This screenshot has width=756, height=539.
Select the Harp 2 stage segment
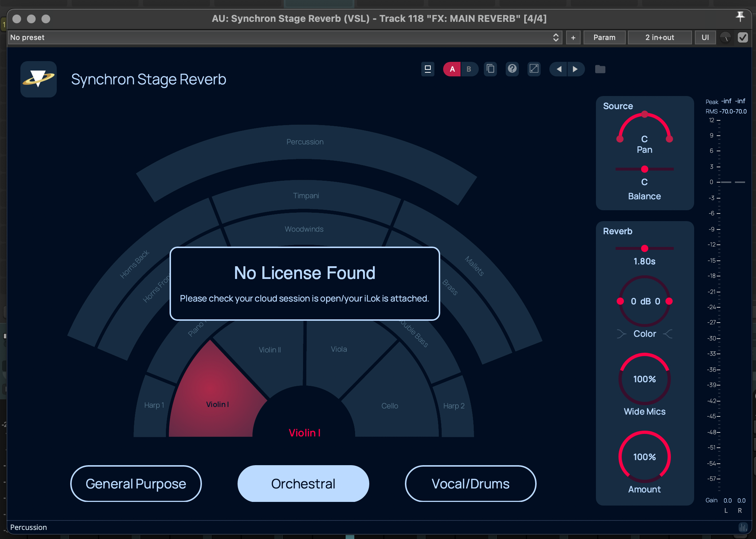(x=454, y=406)
